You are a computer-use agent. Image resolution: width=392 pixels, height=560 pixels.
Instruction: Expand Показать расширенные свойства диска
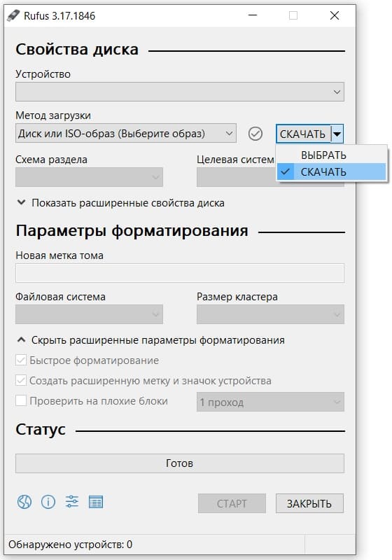pyautogui.click(x=120, y=203)
